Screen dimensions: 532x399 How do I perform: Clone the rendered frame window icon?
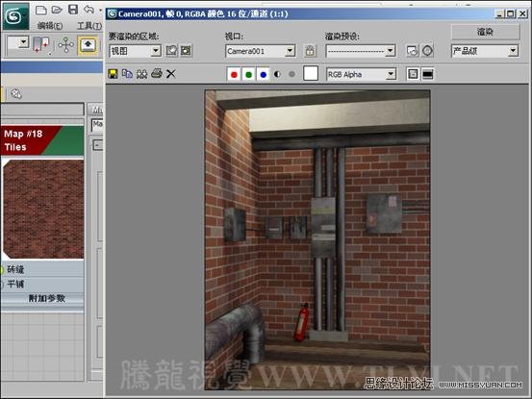coord(141,74)
